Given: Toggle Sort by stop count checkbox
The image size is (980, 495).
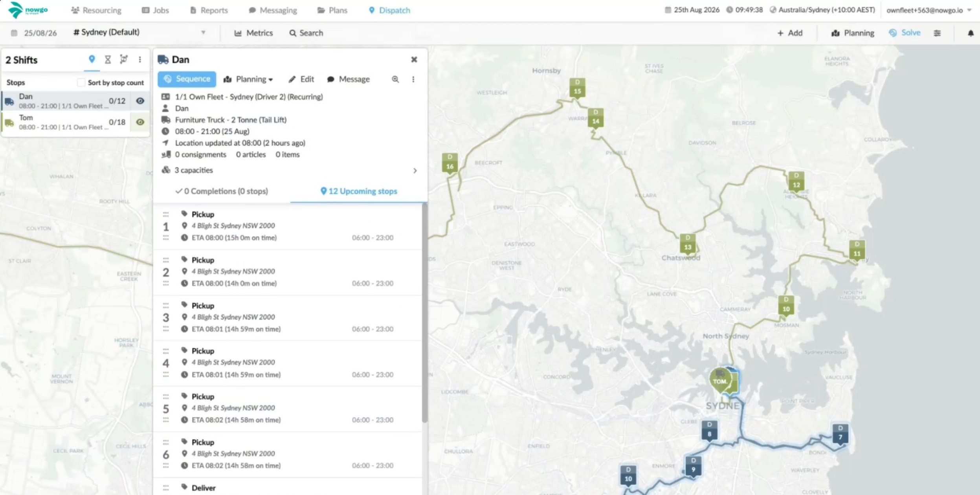Looking at the screenshot, I should point(81,82).
